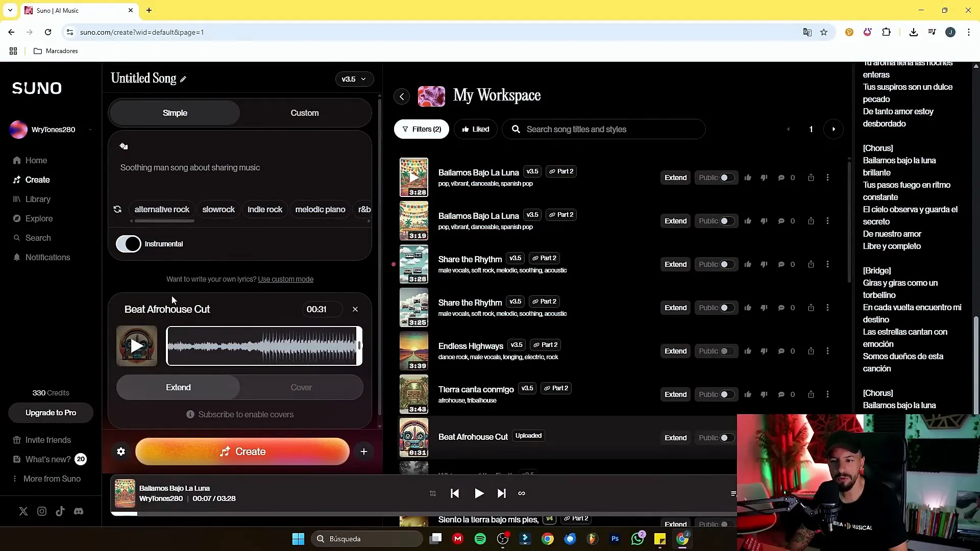Open the v3.5 model version dropdown
The image size is (980, 551).
354,79
